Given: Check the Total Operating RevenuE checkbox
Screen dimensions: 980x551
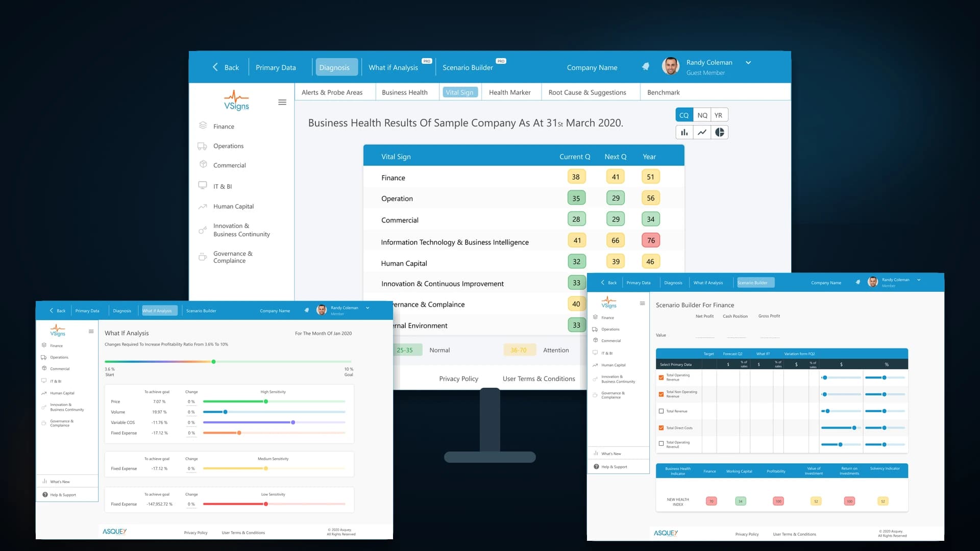Looking at the screenshot, I should (x=661, y=444).
